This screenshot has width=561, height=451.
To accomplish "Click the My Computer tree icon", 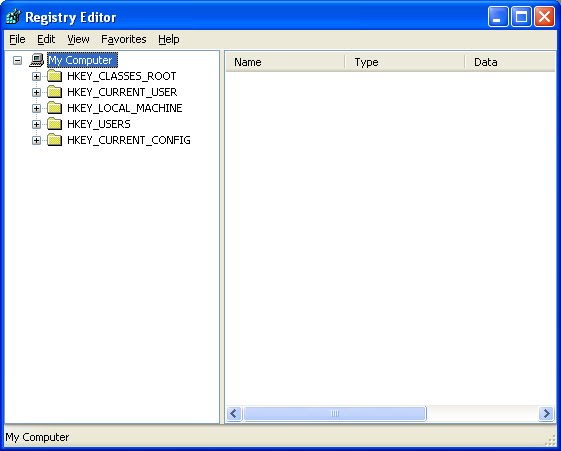I will pyautogui.click(x=36, y=60).
